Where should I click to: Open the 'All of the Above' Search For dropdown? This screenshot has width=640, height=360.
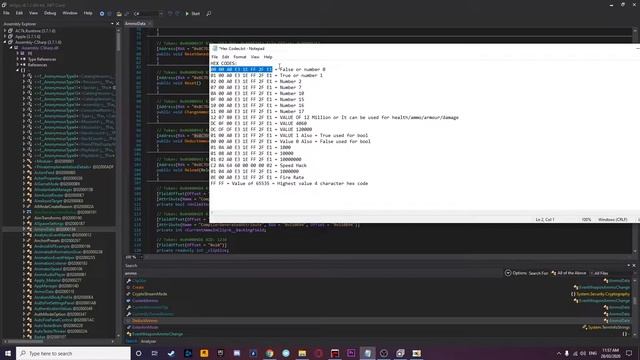click(570, 273)
